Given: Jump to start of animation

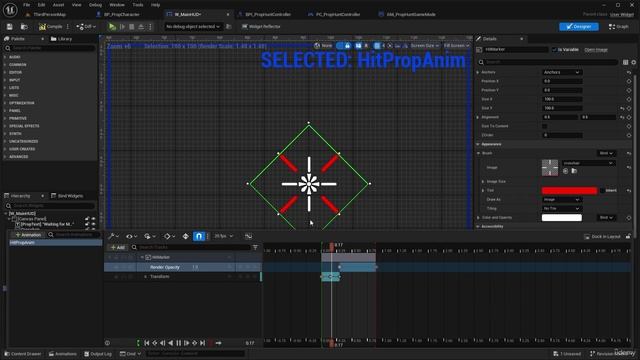Looking at the screenshot, I should coord(147,343).
